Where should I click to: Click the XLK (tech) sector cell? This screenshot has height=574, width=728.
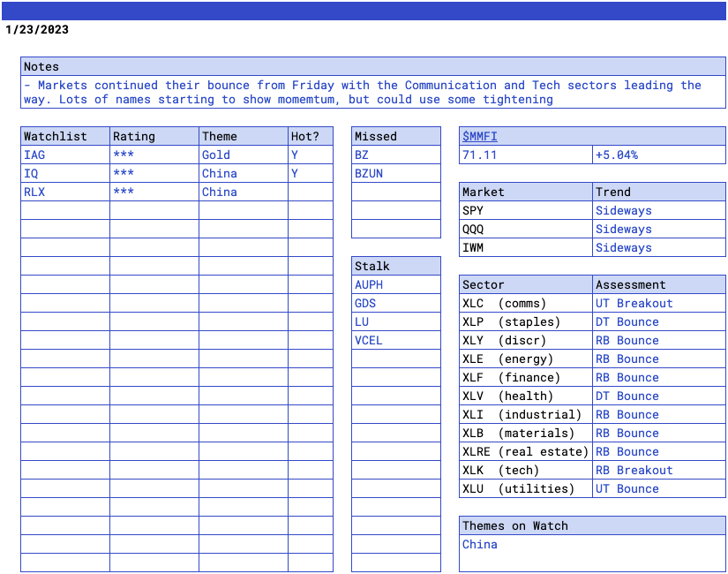click(526, 471)
